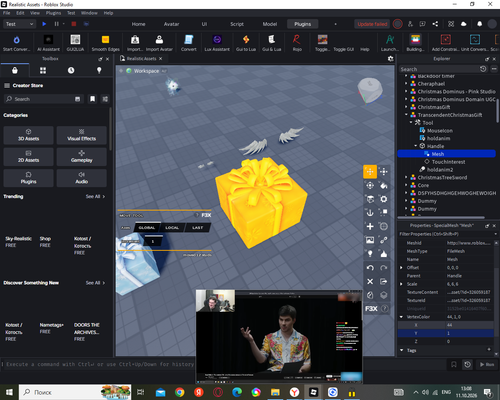
Task: Open Toolbox recent clock tab
Action: point(71,70)
